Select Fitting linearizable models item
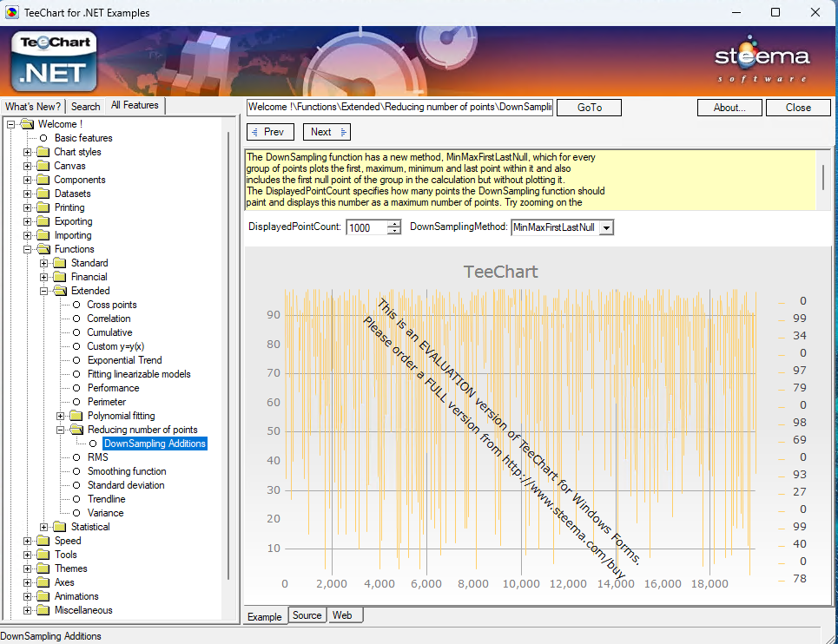Screen dimensions: 838x644 click(139, 374)
